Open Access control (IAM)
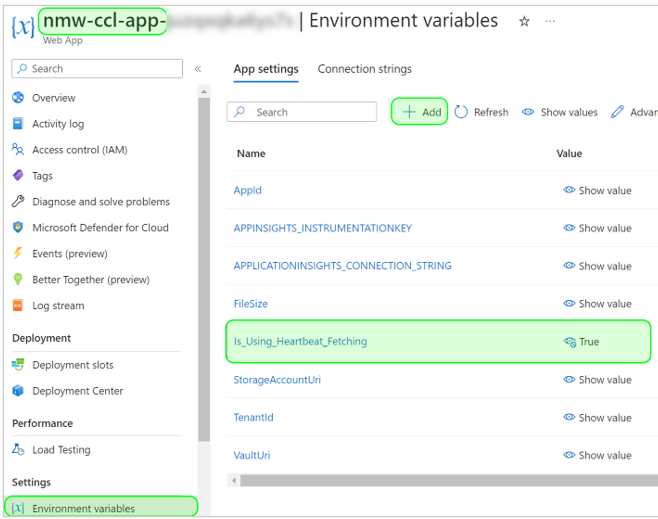Viewport: 658px width, 519px height. point(80,150)
